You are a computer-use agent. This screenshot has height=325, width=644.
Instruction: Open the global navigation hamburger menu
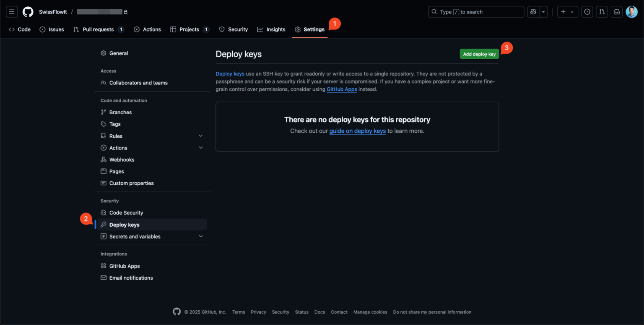click(x=12, y=12)
